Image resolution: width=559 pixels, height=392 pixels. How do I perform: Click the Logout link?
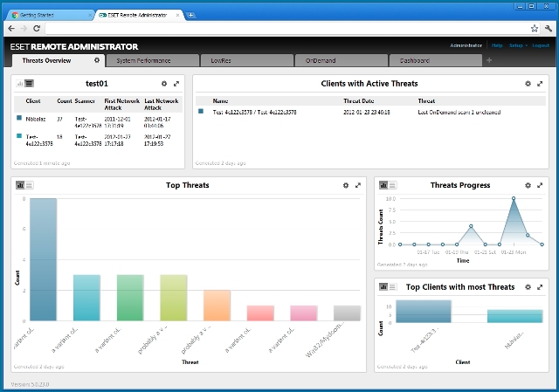pos(541,45)
